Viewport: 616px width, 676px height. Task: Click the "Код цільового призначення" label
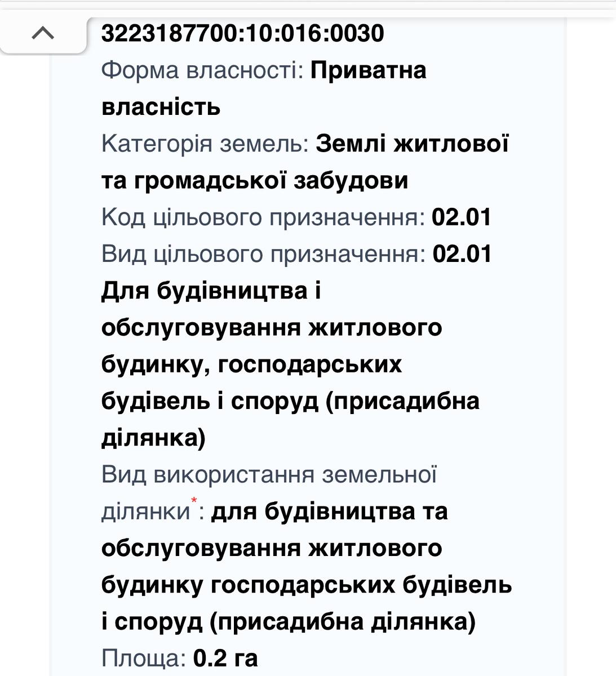tap(263, 217)
